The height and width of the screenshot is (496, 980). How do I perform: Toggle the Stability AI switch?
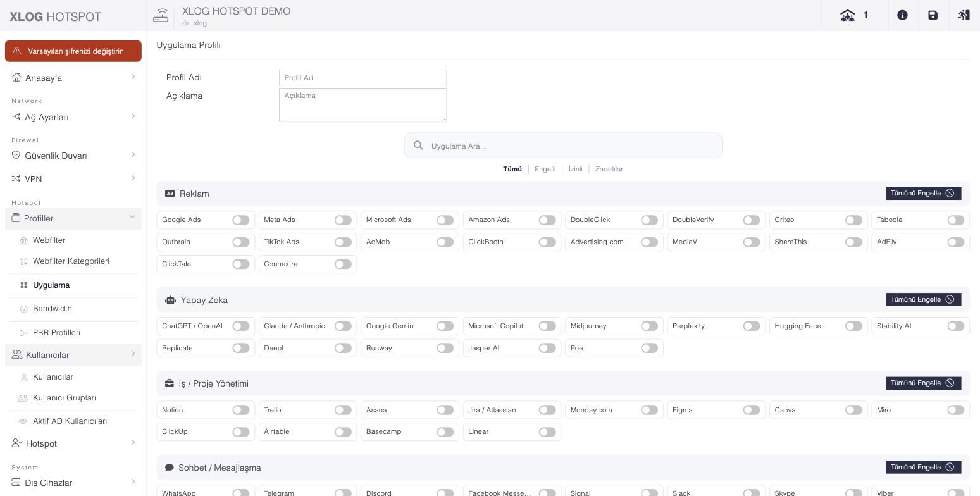click(956, 326)
